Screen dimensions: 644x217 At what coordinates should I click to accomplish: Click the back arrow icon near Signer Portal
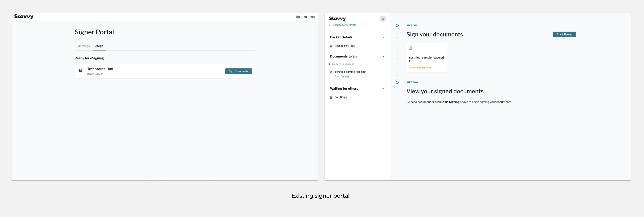click(329, 25)
